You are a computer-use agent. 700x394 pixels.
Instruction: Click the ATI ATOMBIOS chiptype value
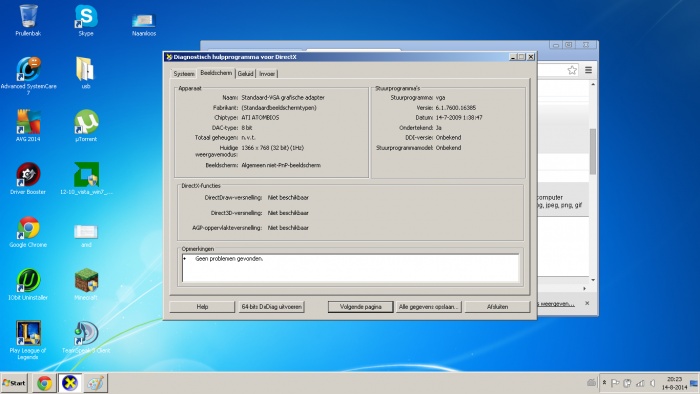point(260,117)
